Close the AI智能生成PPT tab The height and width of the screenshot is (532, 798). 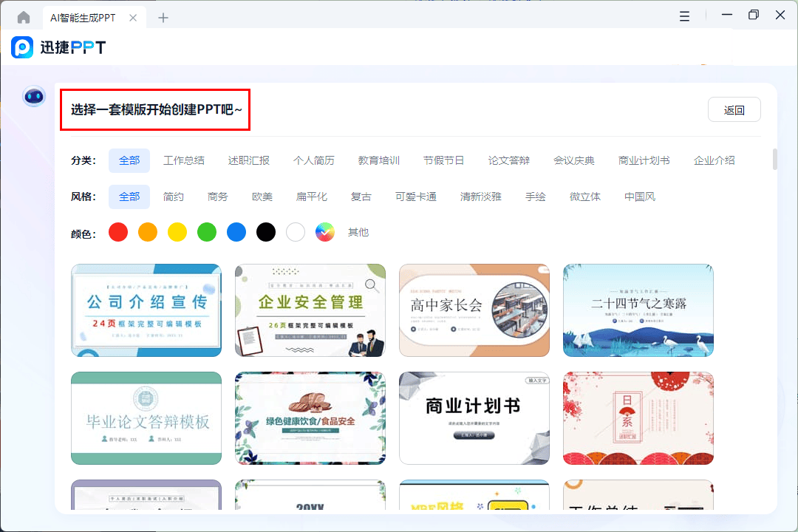click(x=133, y=18)
